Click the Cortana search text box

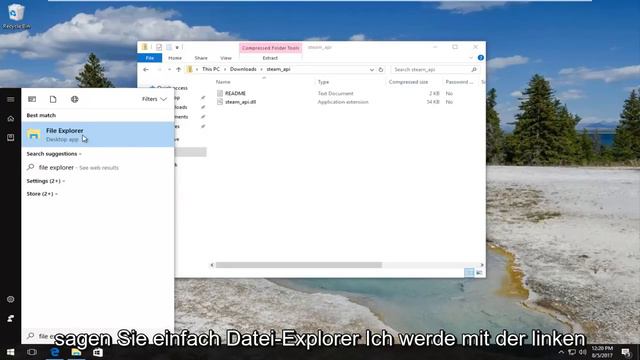tap(98, 336)
